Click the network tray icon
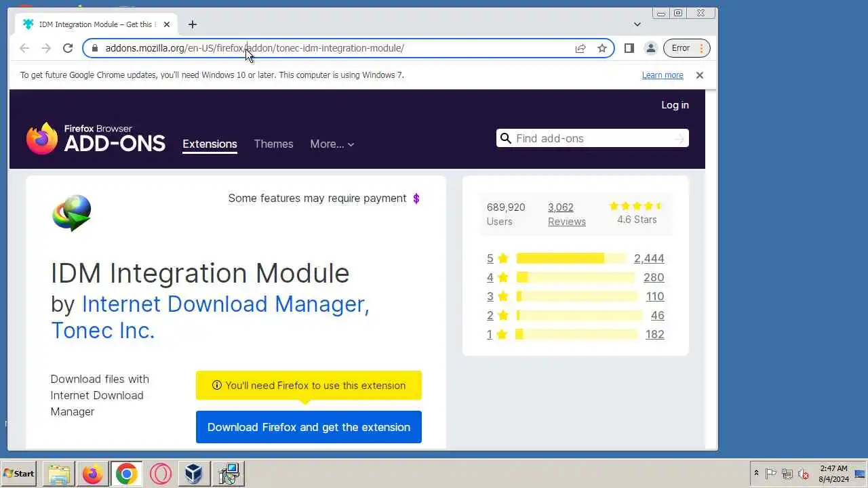The width and height of the screenshot is (868, 488). pyautogui.click(x=787, y=474)
